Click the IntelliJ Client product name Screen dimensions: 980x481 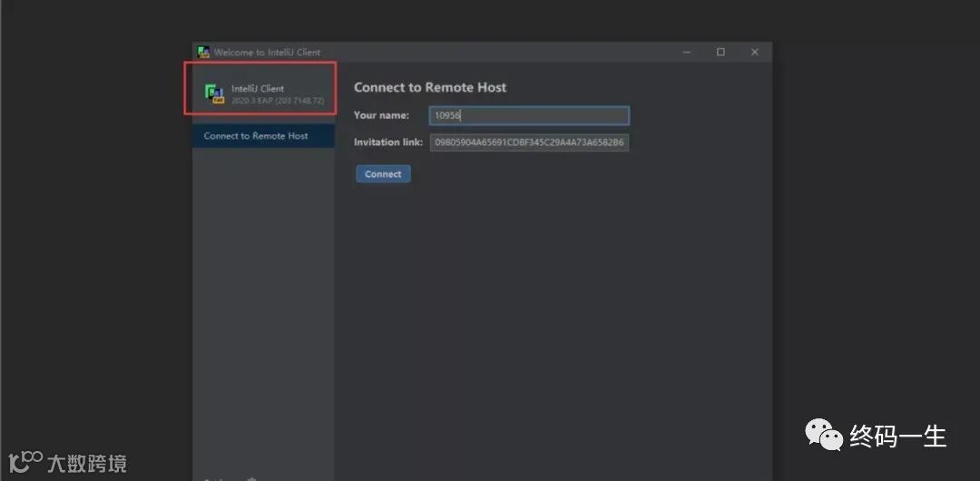pyautogui.click(x=258, y=89)
